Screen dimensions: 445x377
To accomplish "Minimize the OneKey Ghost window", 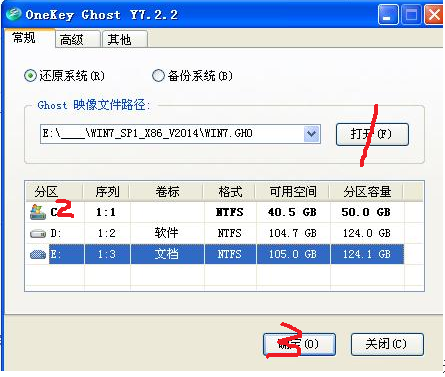I will pyautogui.click(x=388, y=15).
